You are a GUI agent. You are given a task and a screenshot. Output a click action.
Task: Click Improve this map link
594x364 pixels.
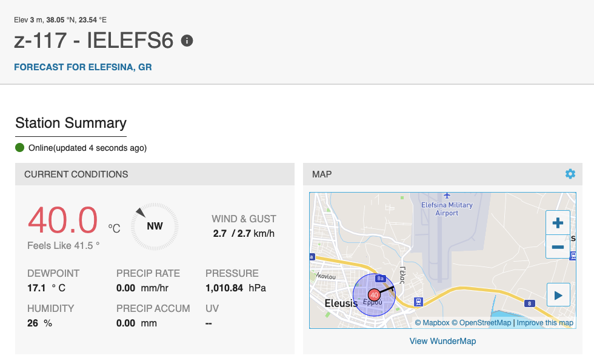coord(545,323)
